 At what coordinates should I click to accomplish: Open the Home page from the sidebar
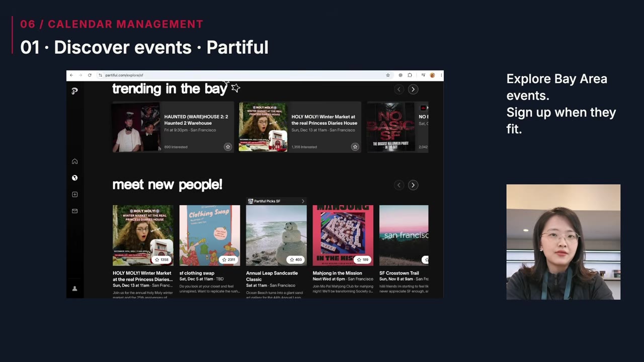[74, 161]
